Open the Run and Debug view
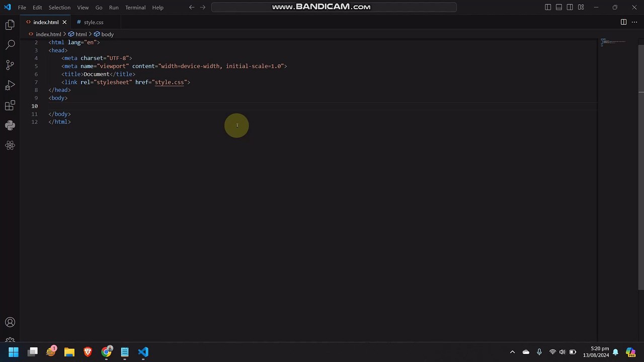644x362 pixels. click(10, 85)
